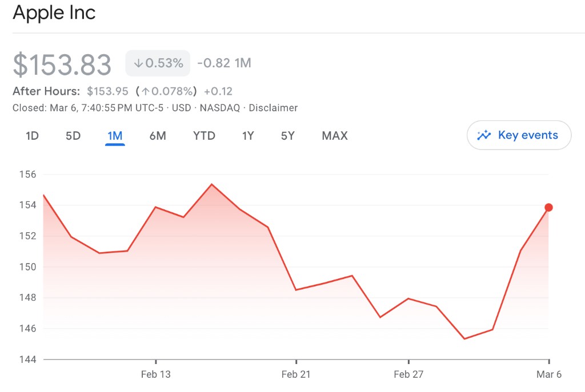585x392 pixels.
Task: Select the 5D time range tab
Action: coord(73,136)
